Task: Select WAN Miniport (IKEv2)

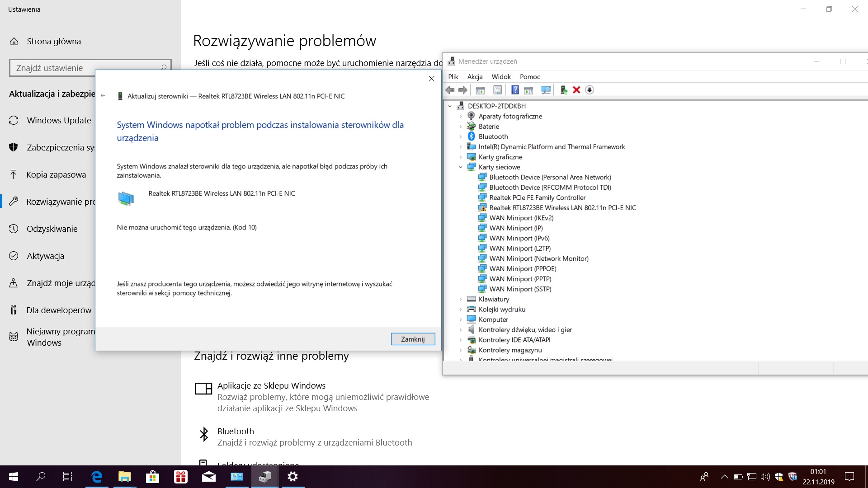Action: click(521, 218)
